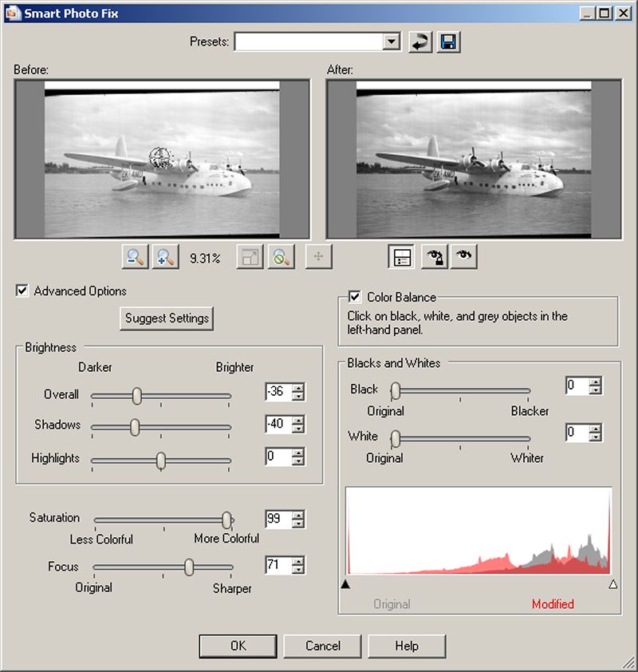Click the histogram graph area
Screen dimensions: 638x672
478,531
